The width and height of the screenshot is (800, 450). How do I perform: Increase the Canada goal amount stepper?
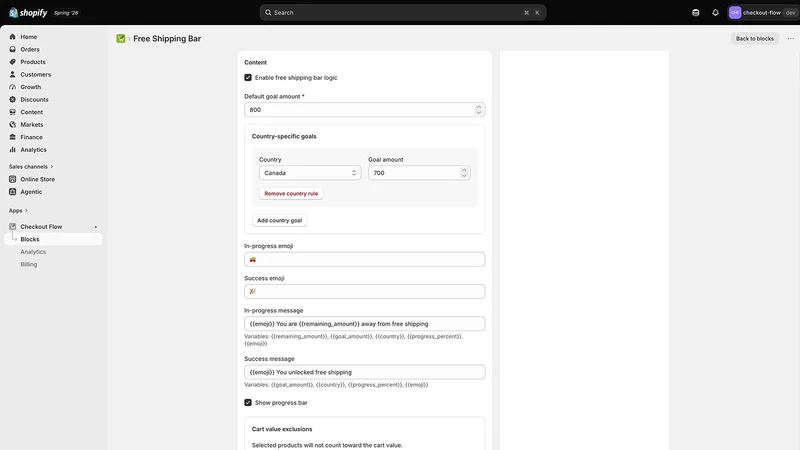coord(464,170)
